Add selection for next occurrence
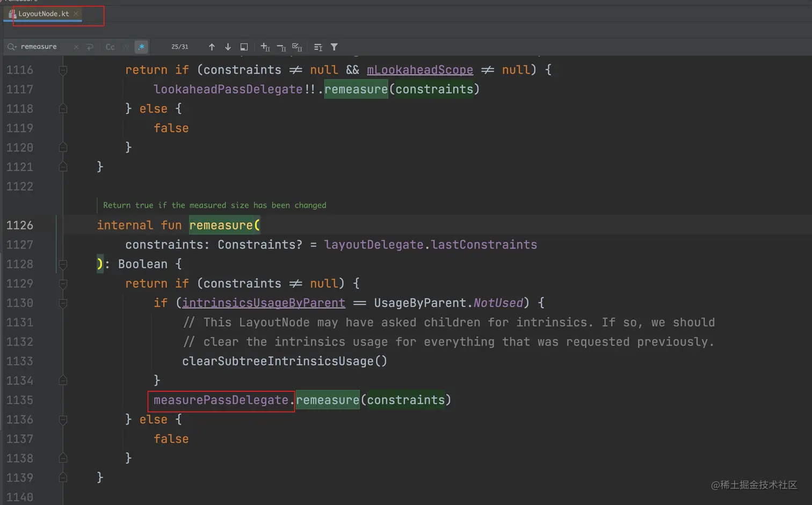 coord(265,47)
